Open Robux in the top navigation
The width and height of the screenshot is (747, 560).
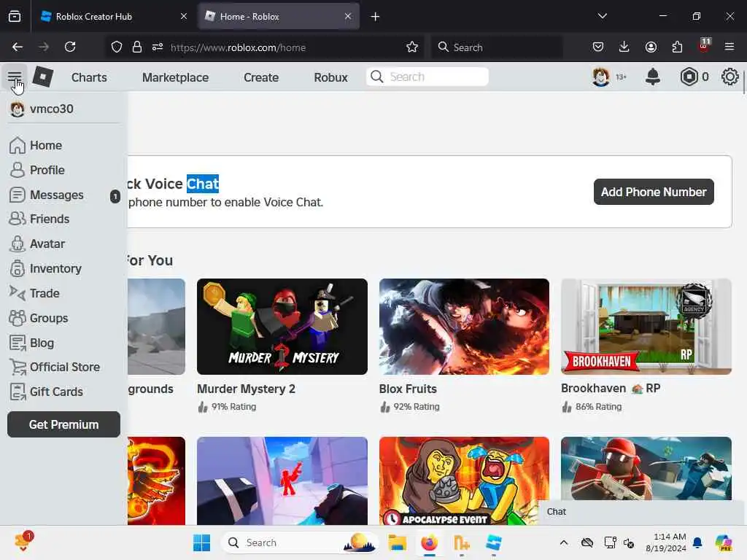330,77
